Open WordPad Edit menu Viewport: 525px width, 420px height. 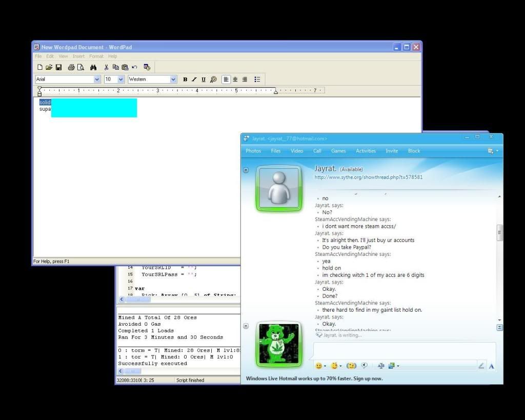50,56
